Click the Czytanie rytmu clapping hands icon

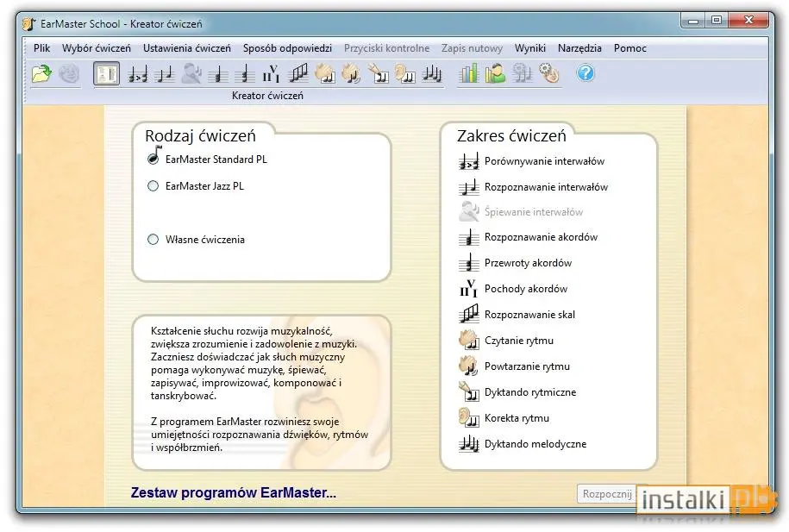(468, 340)
